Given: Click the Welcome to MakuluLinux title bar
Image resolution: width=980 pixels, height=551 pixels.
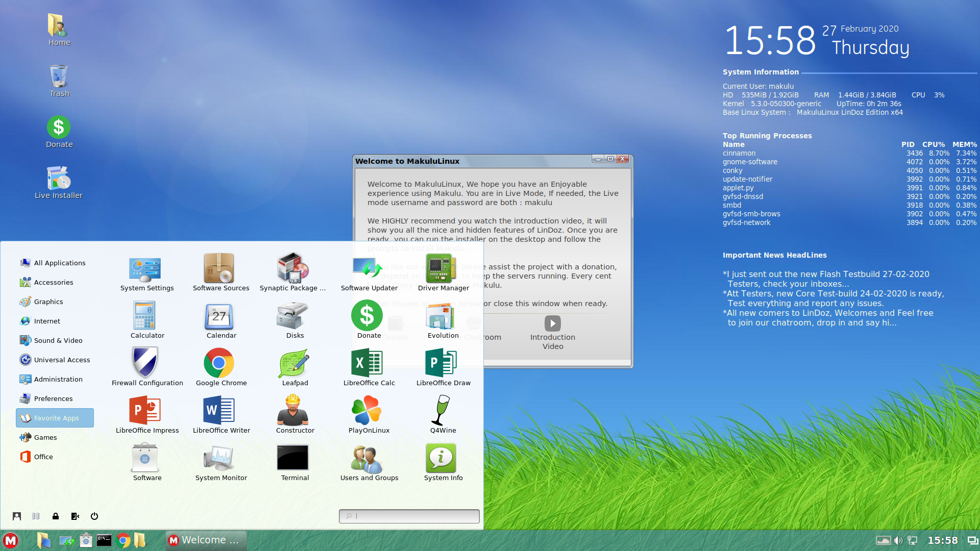Looking at the screenshot, I should [x=472, y=161].
